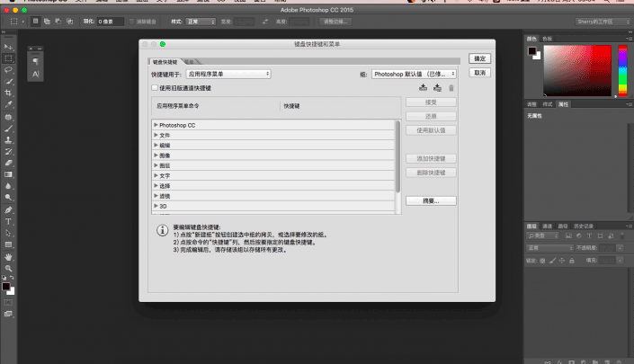Switch to the 路径 Paths tab

click(x=563, y=226)
